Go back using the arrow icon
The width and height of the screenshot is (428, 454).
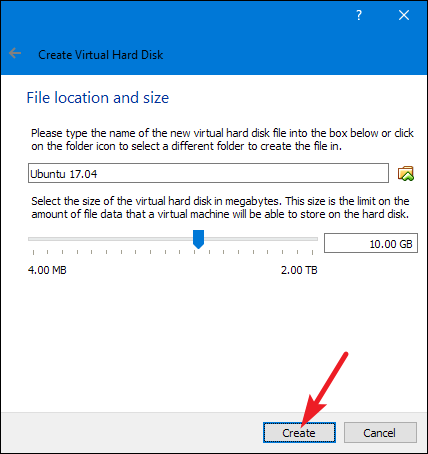[15, 53]
